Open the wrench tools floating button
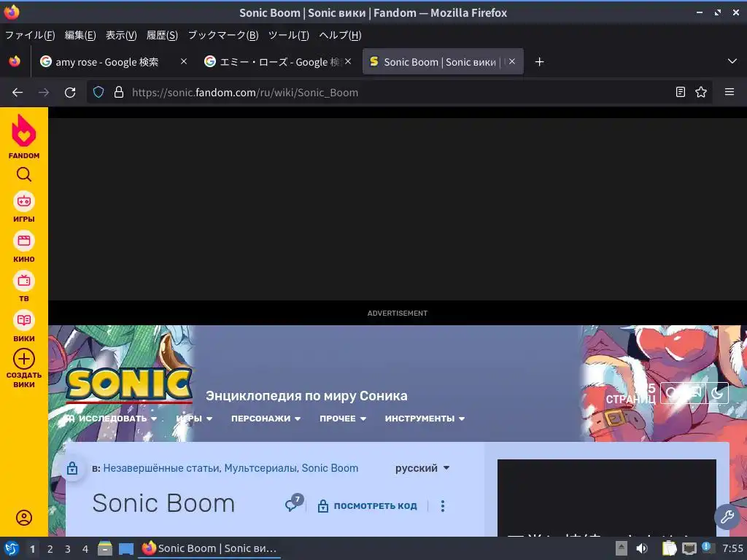747x560 pixels. click(727, 517)
